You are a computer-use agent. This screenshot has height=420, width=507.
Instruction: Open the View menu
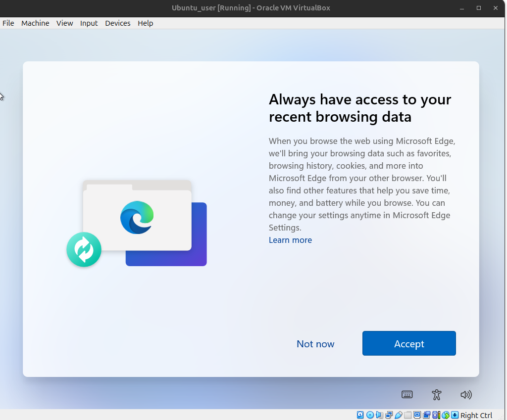point(65,23)
